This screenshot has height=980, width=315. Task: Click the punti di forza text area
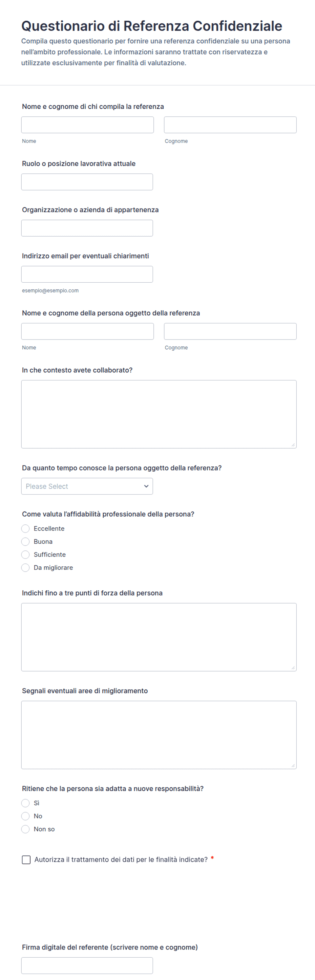click(159, 637)
